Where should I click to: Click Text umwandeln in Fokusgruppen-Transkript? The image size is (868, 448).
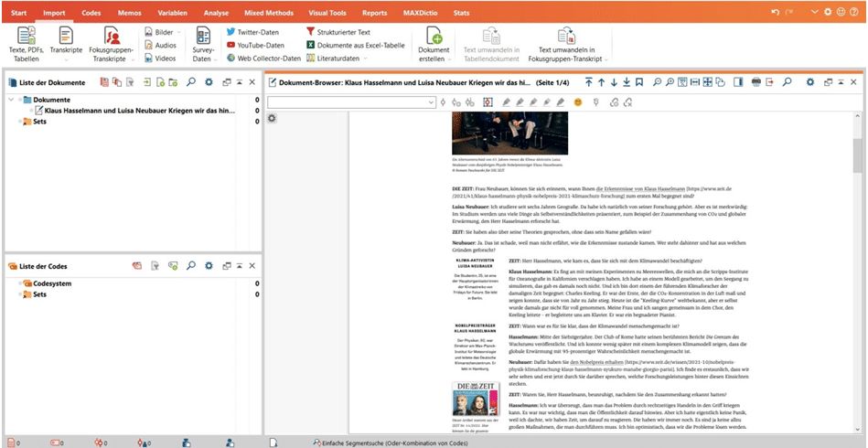(567, 44)
